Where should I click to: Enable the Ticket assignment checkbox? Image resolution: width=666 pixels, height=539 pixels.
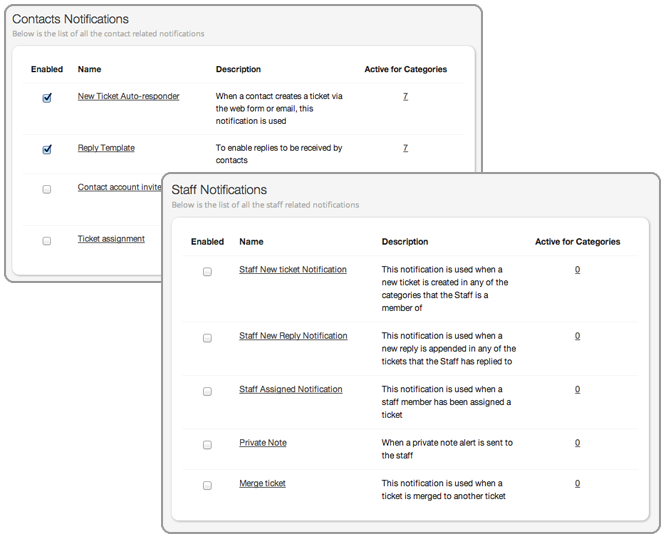(47, 241)
